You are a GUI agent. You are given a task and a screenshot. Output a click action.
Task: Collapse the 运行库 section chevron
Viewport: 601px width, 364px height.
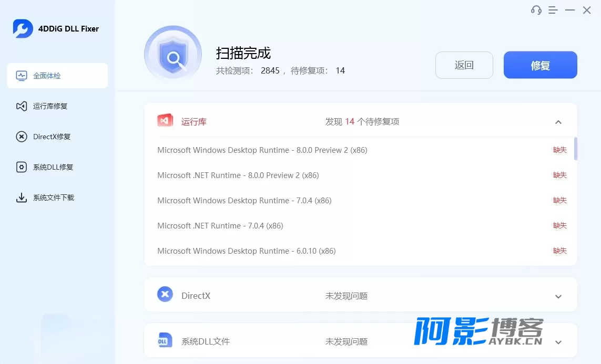[558, 122]
